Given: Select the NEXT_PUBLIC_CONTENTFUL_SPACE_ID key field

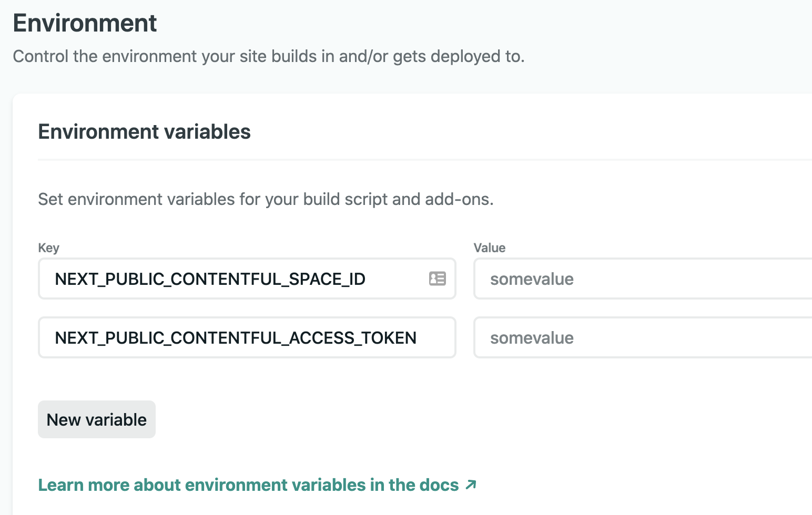Looking at the screenshot, I should click(226, 279).
